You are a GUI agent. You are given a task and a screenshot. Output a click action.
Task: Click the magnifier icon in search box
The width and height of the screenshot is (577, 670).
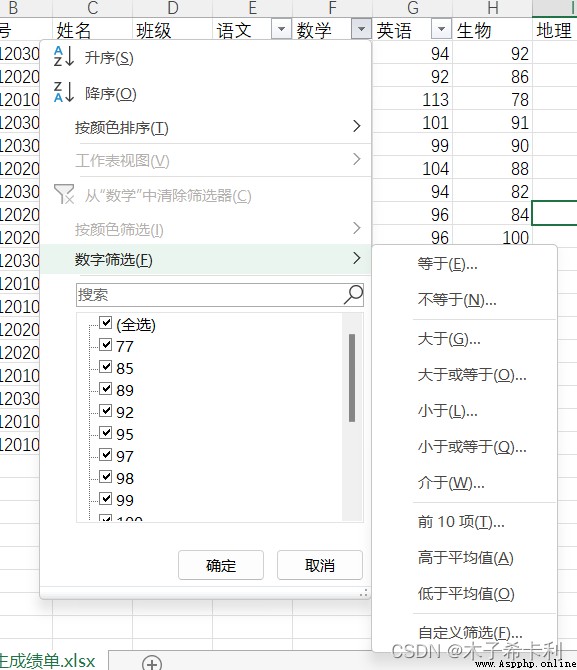tap(353, 294)
